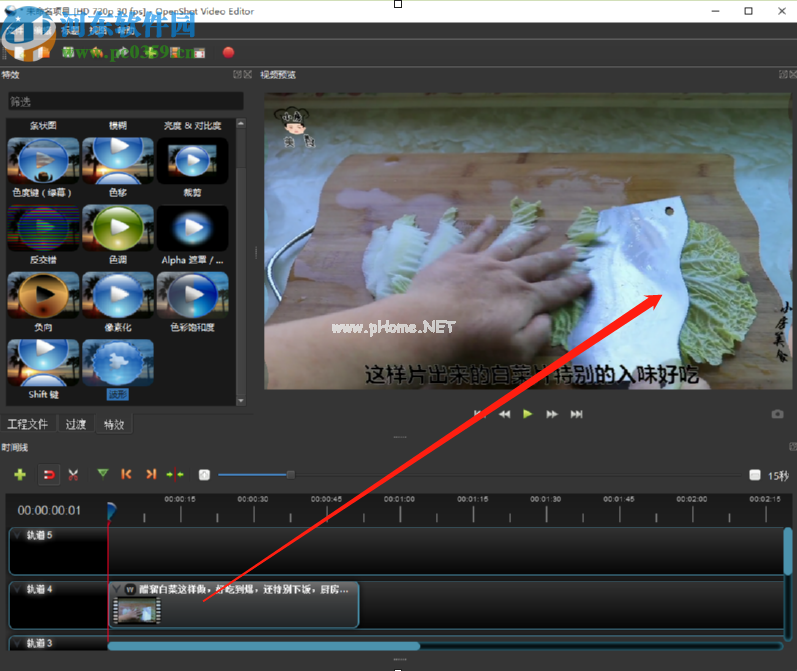Enable the razor cut tool
Image resolution: width=797 pixels, height=671 pixels.
click(73, 474)
